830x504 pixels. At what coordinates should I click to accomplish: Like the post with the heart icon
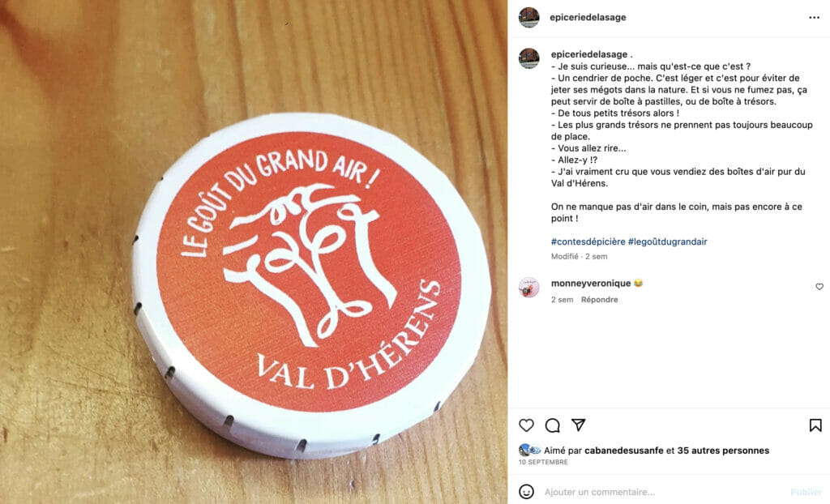(526, 425)
